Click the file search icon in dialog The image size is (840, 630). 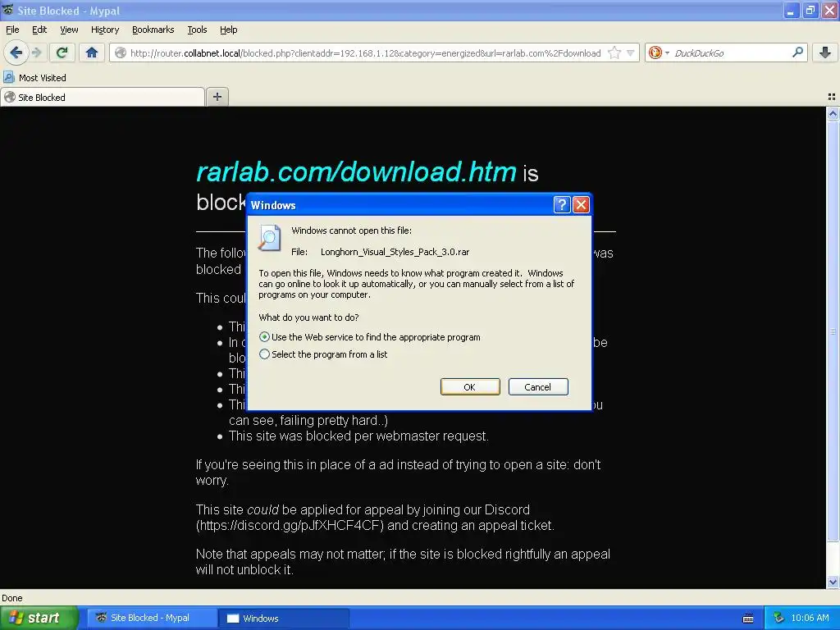tap(269, 238)
